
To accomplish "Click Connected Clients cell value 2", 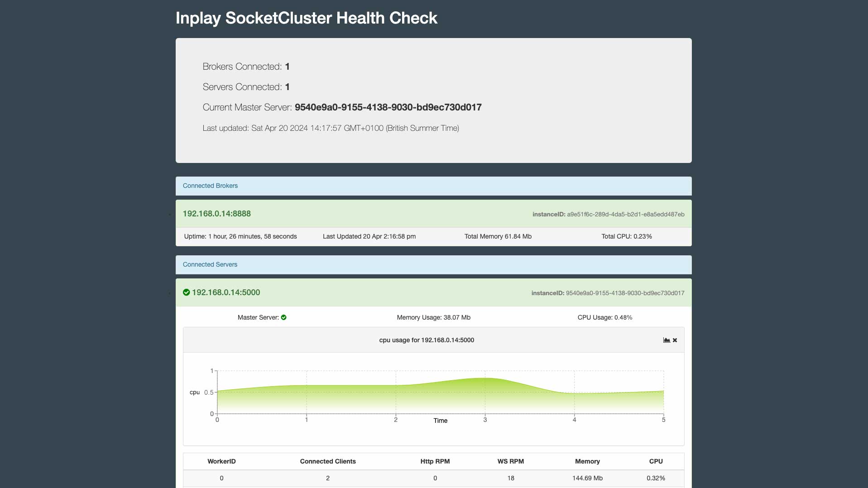I will [x=328, y=478].
